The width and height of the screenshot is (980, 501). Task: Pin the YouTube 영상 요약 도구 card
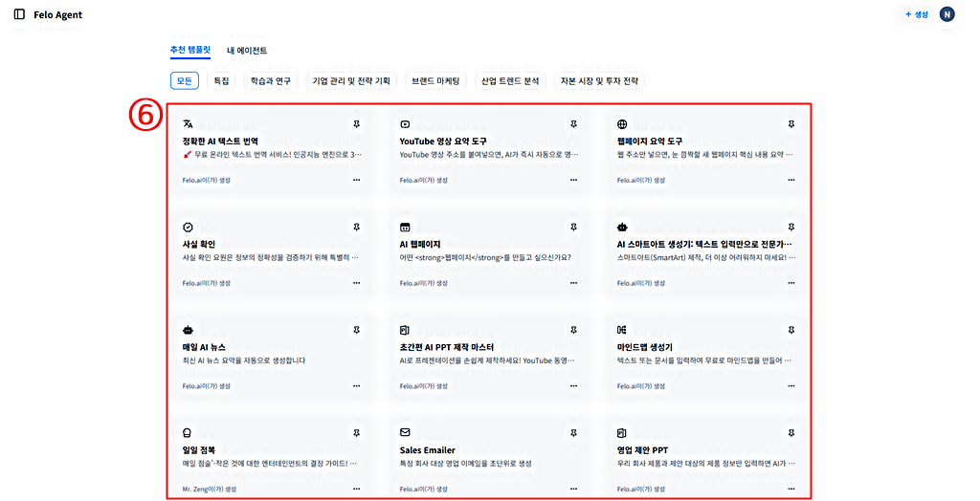(x=574, y=124)
